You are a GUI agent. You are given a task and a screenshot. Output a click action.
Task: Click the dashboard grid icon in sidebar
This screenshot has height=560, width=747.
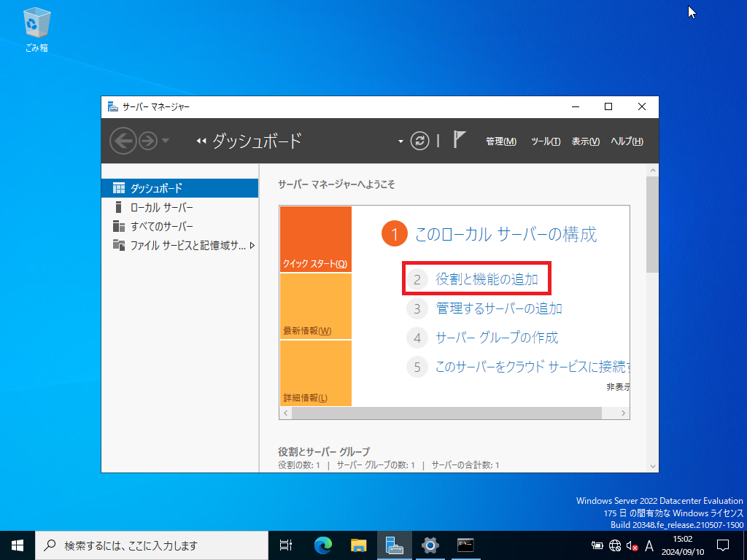119,188
